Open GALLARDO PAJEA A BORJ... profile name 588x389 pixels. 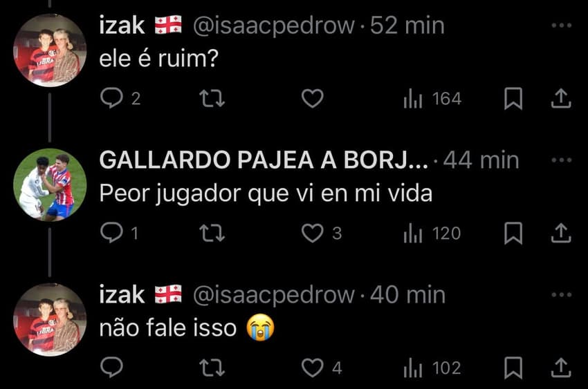click(264, 160)
